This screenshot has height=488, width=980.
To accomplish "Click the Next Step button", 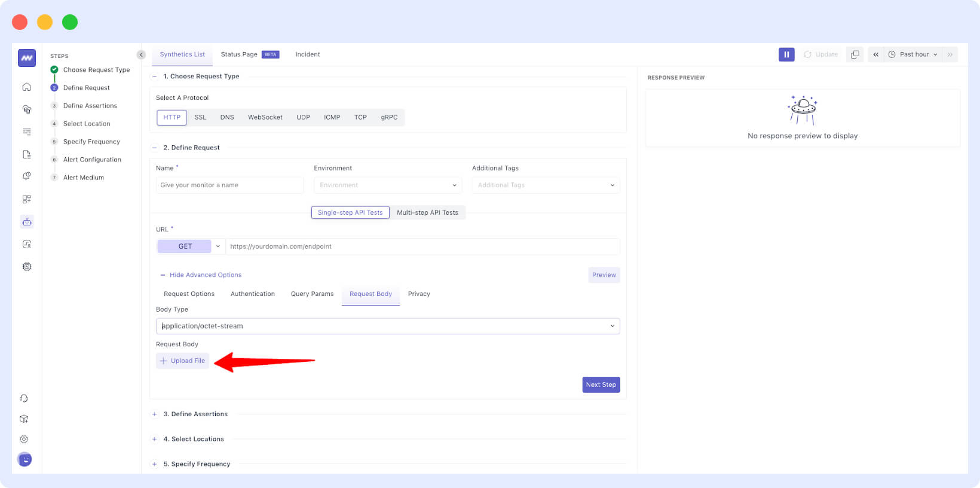I will (x=601, y=385).
